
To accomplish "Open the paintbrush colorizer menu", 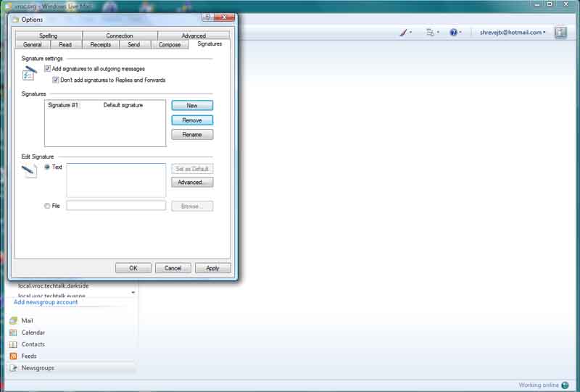I will click(406, 33).
